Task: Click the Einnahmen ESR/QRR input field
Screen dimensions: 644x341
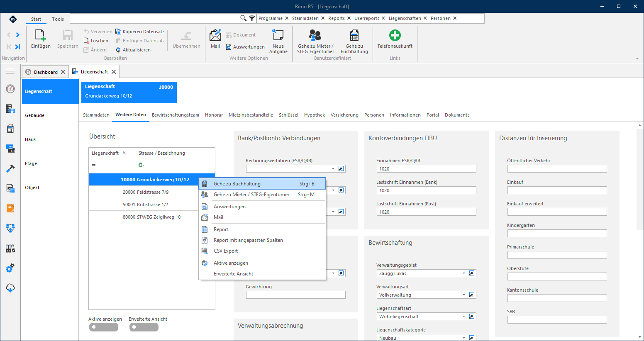Action: (426, 169)
